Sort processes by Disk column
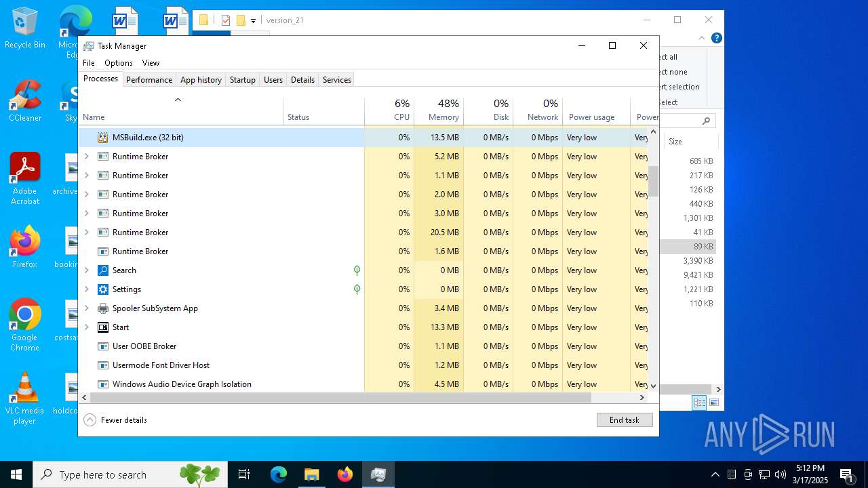Viewport: 868px width, 488px height. (488, 112)
